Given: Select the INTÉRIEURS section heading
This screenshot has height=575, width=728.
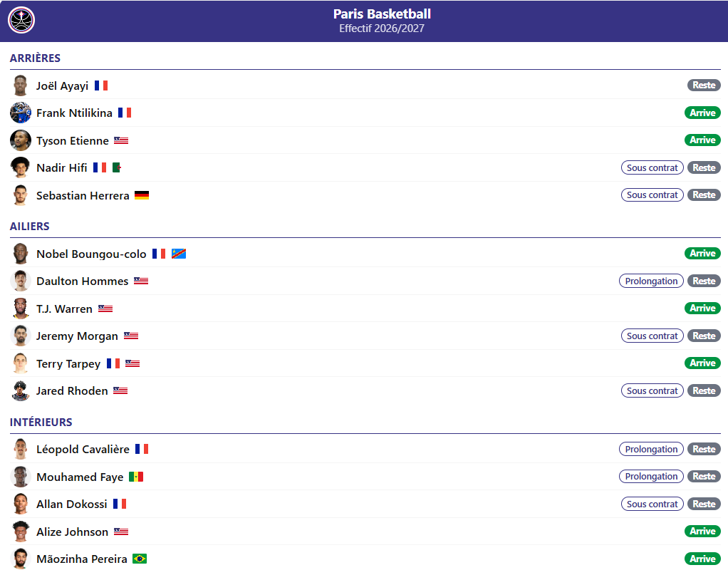Looking at the screenshot, I should point(41,423).
